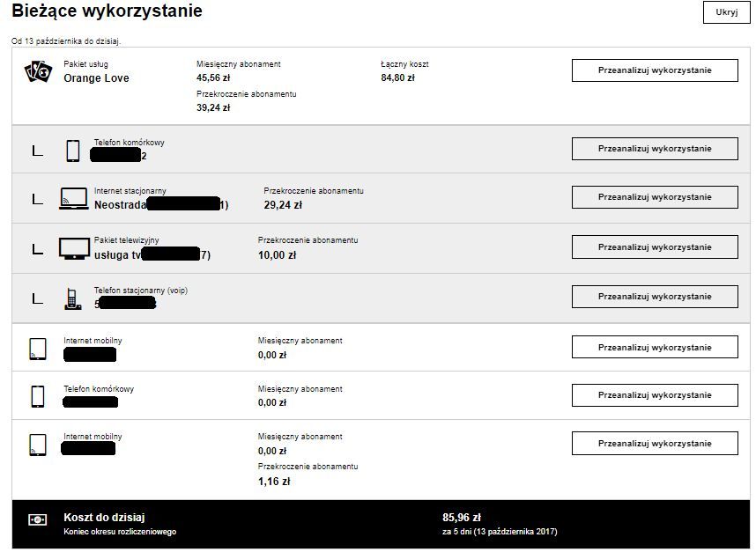Click the first mobile internet tablet icon

coord(38,348)
